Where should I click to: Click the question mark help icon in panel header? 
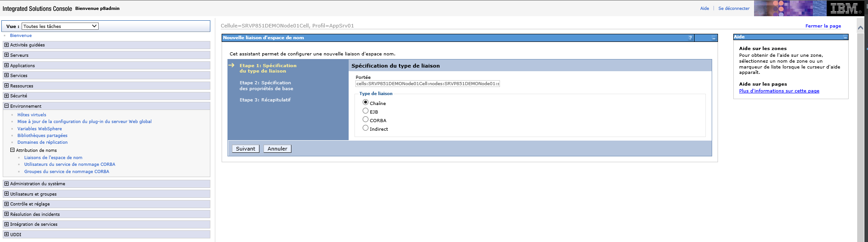pyautogui.click(x=690, y=38)
